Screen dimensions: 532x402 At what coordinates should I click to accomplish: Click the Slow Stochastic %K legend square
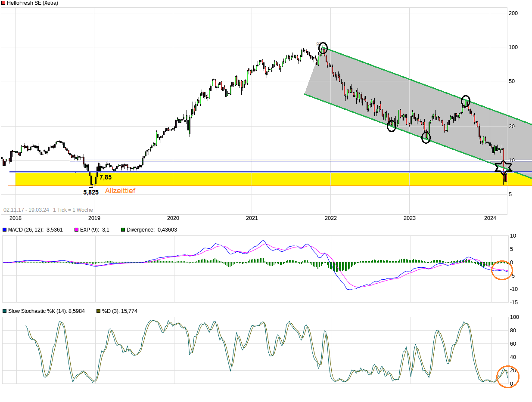coord(4,311)
